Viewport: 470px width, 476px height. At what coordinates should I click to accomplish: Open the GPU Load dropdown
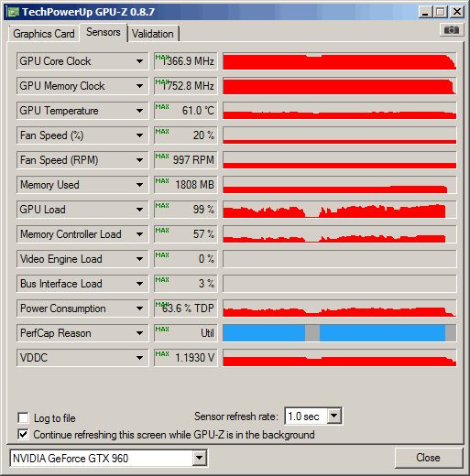pos(139,210)
